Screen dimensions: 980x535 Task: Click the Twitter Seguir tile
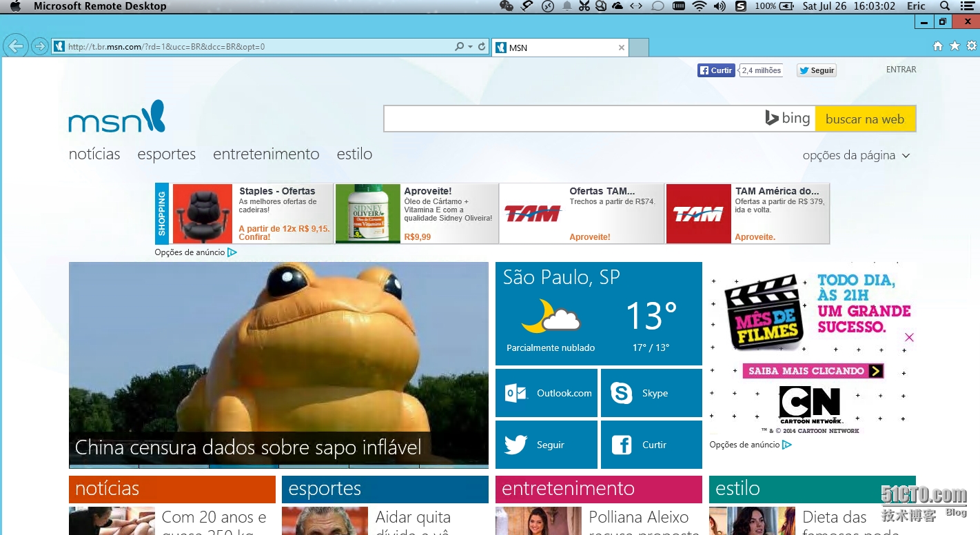[547, 445]
